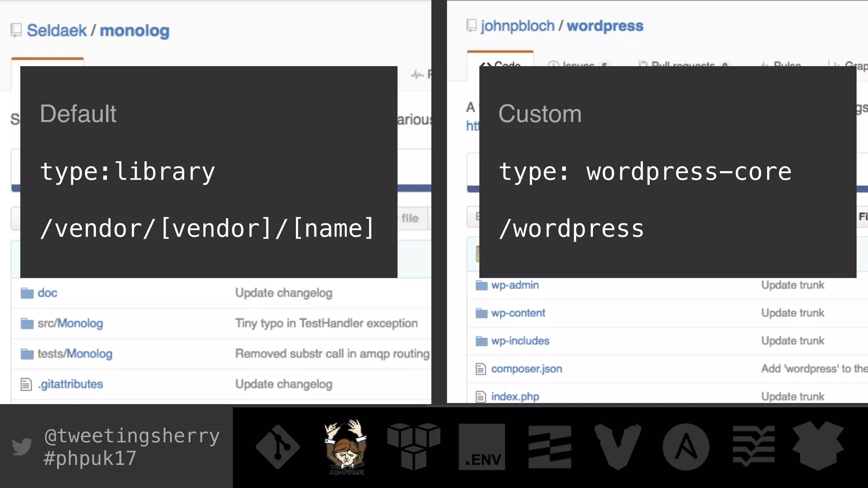Open the monolog repository link
The image size is (868, 488).
coord(134,30)
